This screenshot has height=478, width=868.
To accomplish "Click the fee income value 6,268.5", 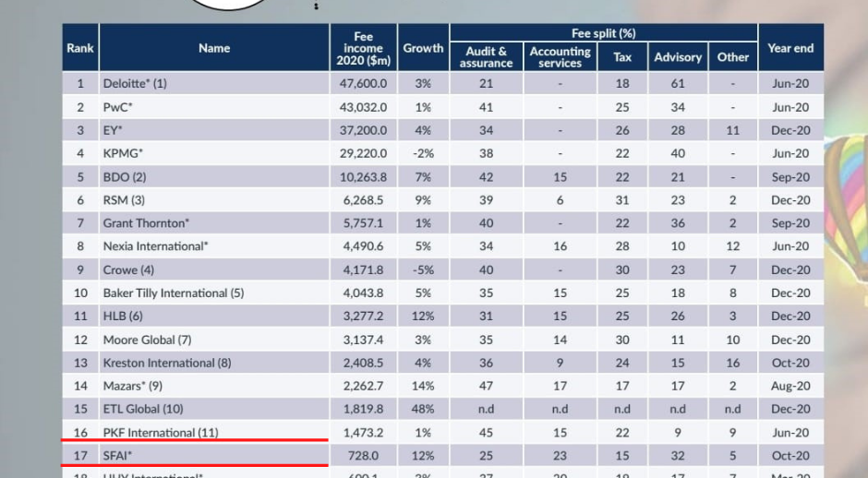I will point(363,199).
